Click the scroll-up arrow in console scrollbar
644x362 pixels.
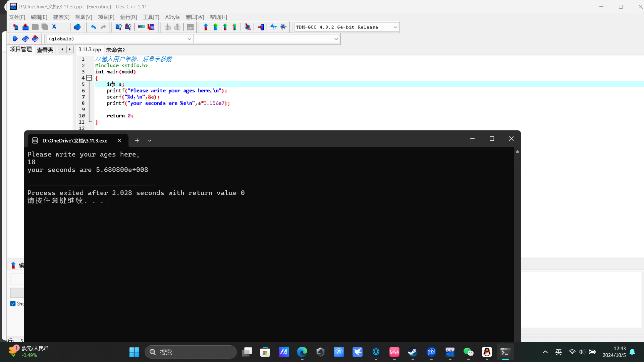tap(518, 152)
